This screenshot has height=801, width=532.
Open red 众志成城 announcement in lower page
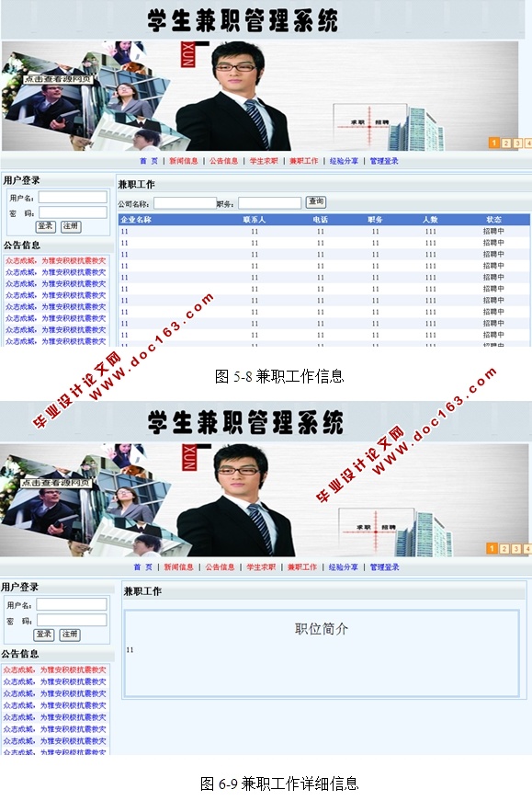coord(54,669)
